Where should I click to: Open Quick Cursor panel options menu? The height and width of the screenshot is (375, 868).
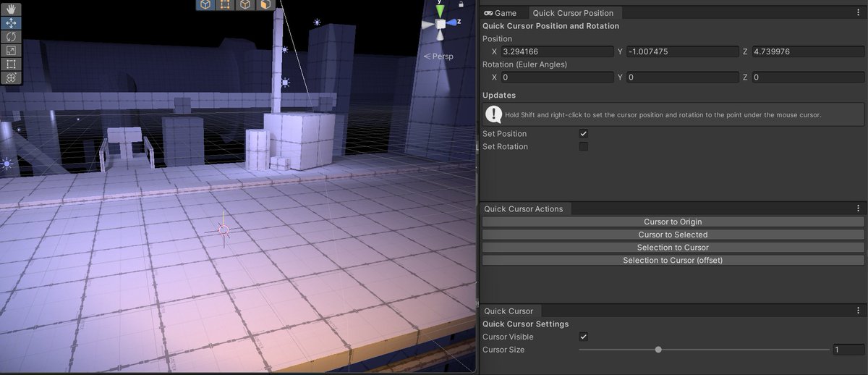[858, 311]
